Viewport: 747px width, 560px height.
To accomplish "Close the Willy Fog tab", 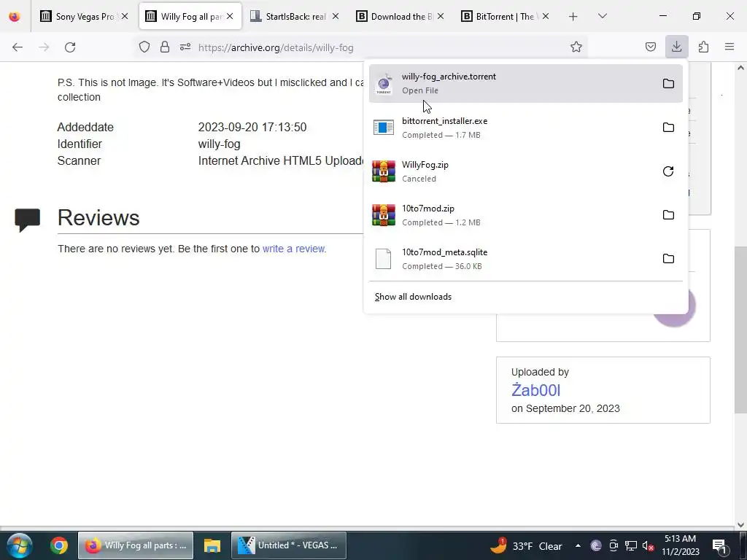I will 230,16.
